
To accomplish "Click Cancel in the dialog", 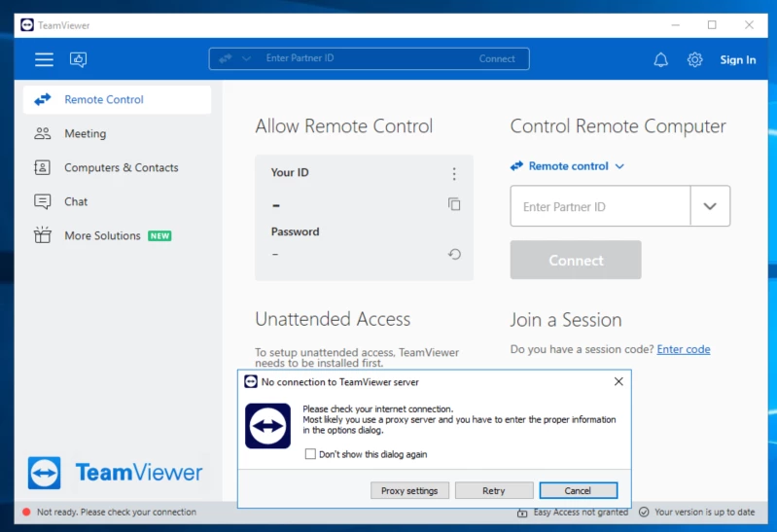I will coord(578,491).
